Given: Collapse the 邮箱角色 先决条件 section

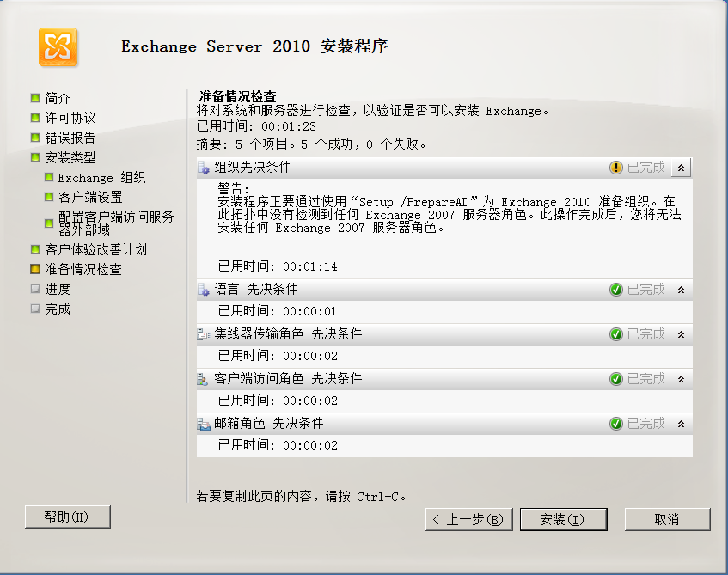Looking at the screenshot, I should [681, 424].
